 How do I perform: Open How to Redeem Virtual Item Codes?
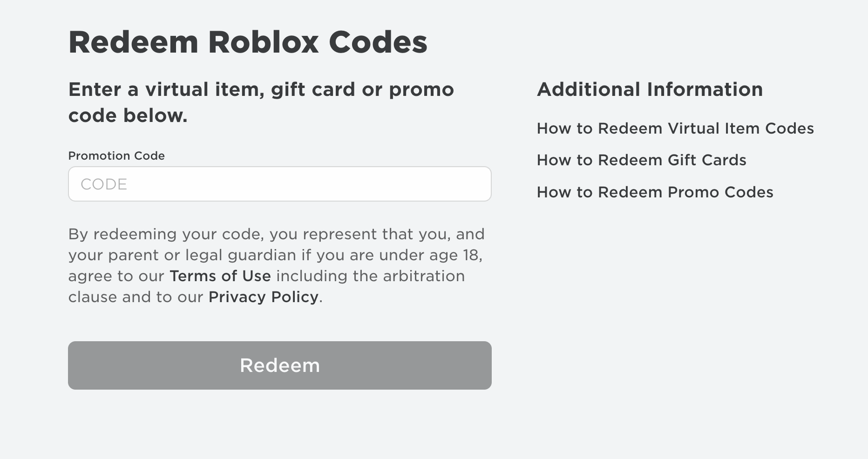click(675, 128)
